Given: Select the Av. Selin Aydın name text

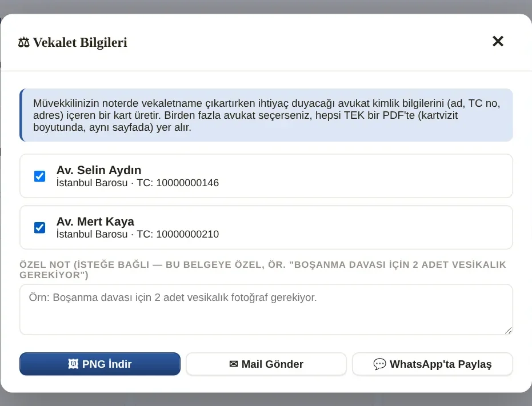Looking at the screenshot, I should click(x=99, y=170).
